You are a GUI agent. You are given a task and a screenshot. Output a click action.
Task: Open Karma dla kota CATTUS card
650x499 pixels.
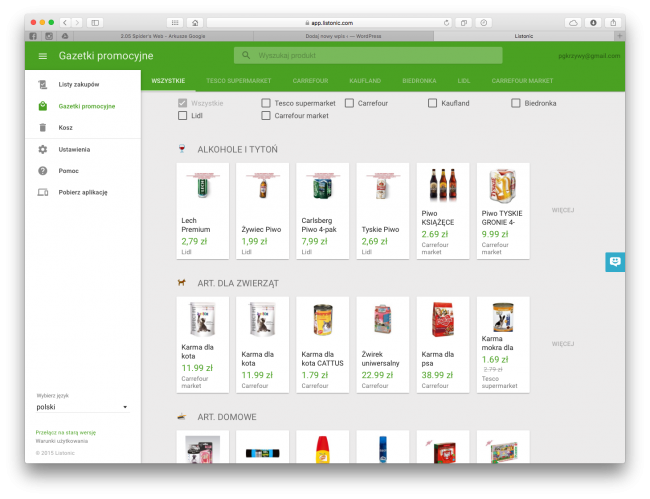point(323,345)
